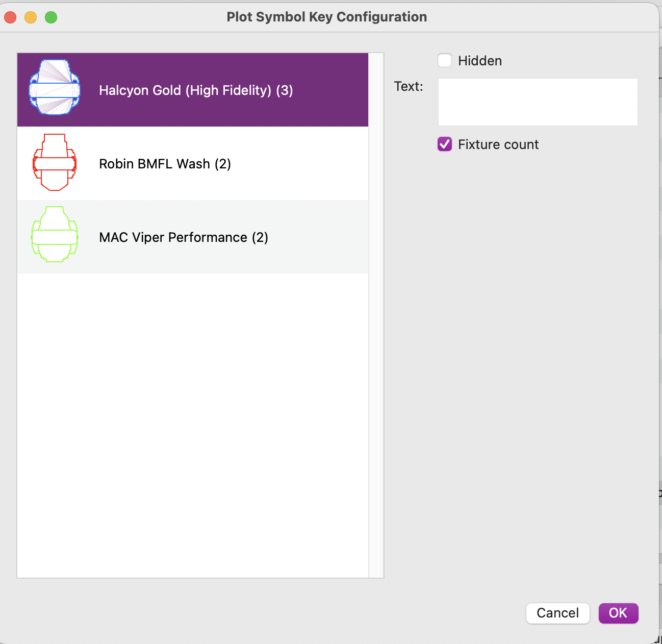Zoom the dialog with the green button
Screen dimensions: 662x644
tap(51, 17)
